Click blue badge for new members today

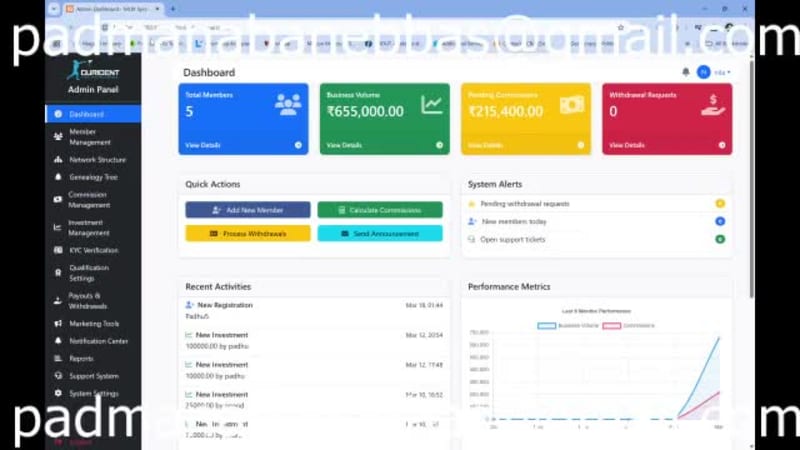pos(720,221)
